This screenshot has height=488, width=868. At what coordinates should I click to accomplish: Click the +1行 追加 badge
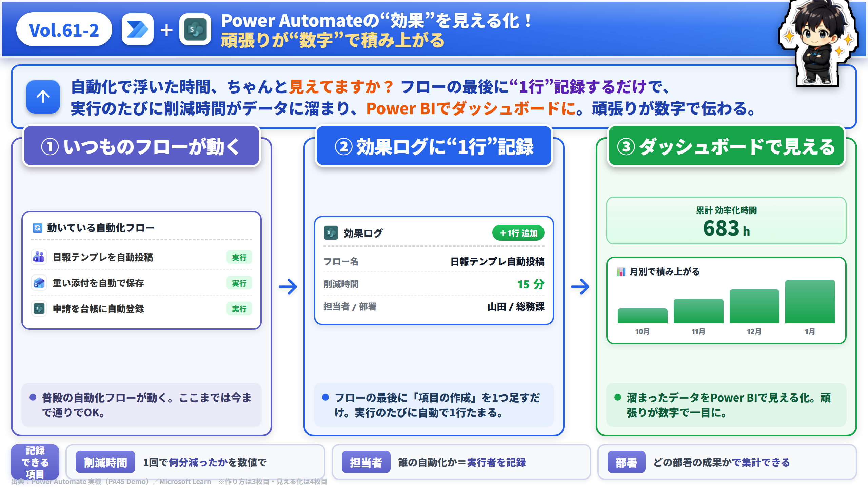(518, 233)
